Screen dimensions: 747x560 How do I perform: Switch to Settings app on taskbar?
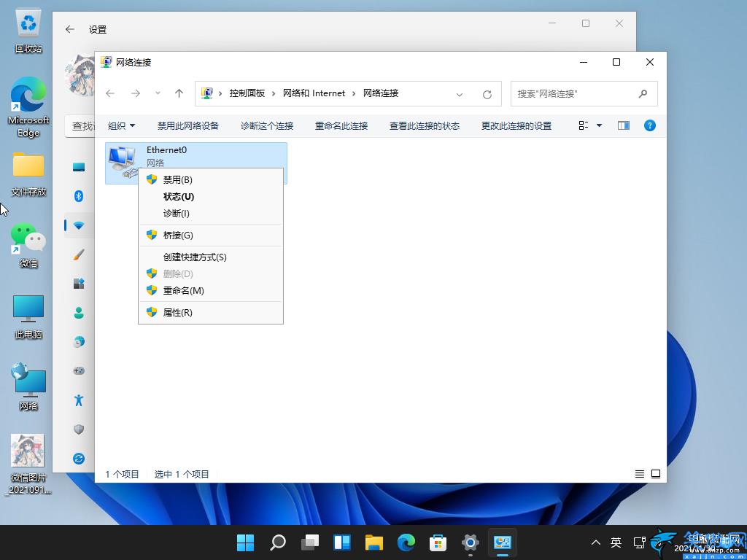[x=471, y=542]
